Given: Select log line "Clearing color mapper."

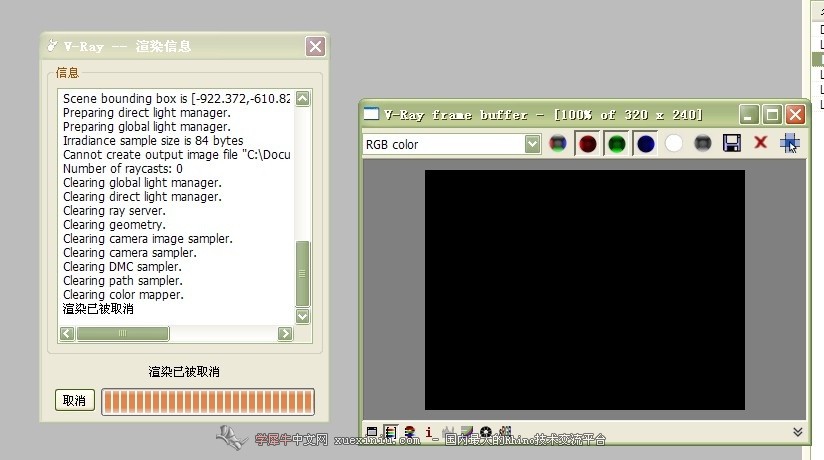Looking at the screenshot, I should pos(123,295).
